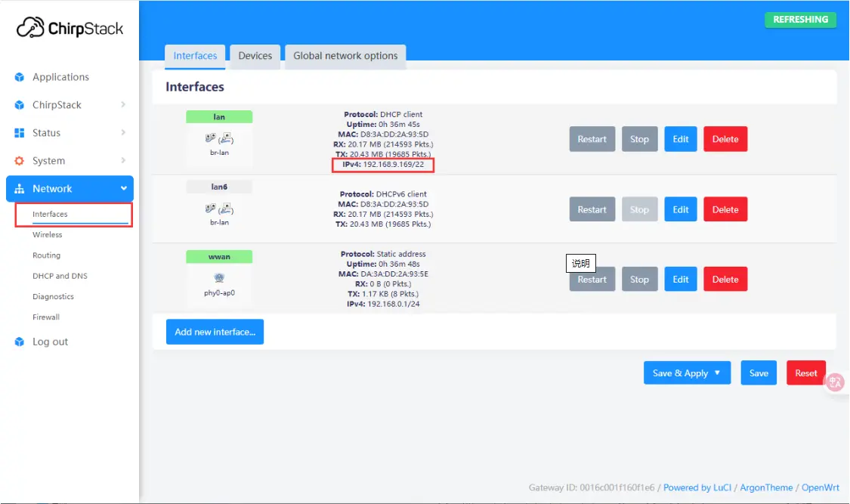Click the Status sidebar icon
The image size is (850, 504).
(x=18, y=132)
